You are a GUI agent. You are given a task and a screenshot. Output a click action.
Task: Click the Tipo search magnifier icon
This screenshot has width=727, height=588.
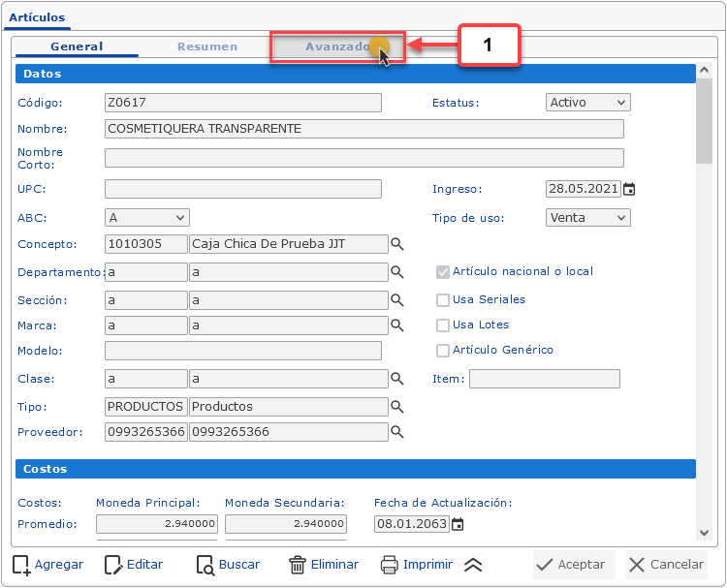(x=396, y=407)
